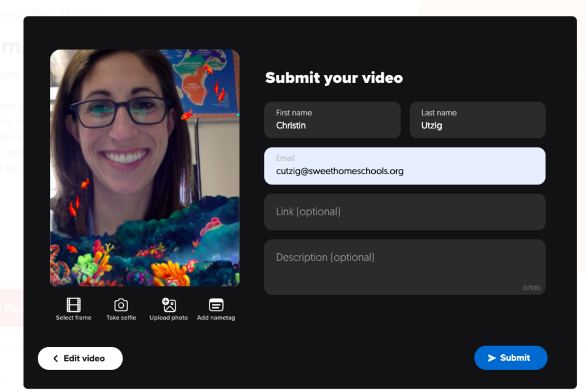
Task: Click the Add nametag card icon
Action: click(x=216, y=305)
